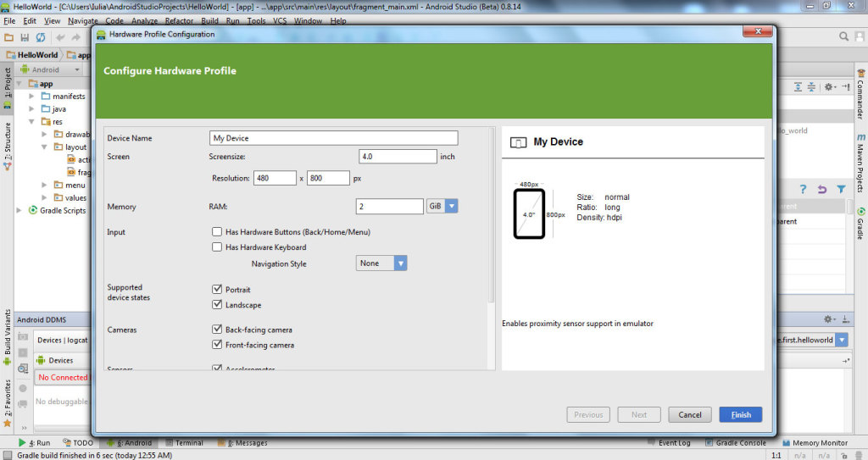Open project folder icon in main toolbar
This screenshot has height=460, width=868.
[8, 37]
